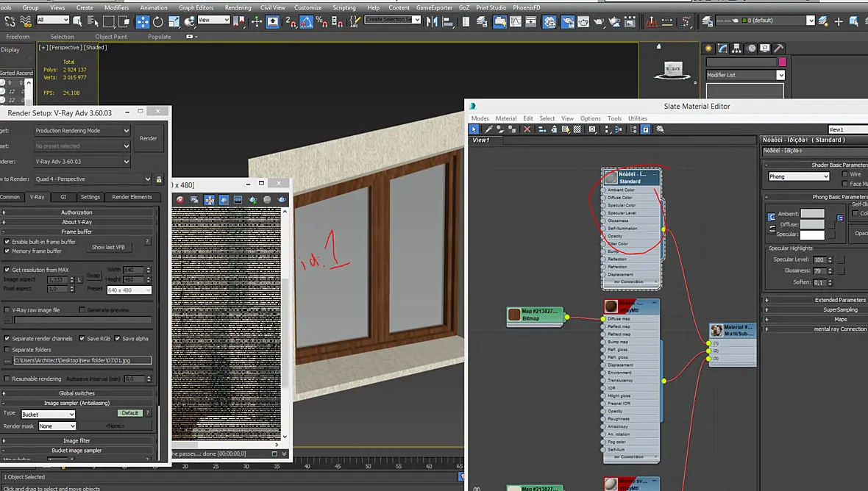Click the Show last VFB button
The image size is (868, 491).
pyautogui.click(x=108, y=247)
